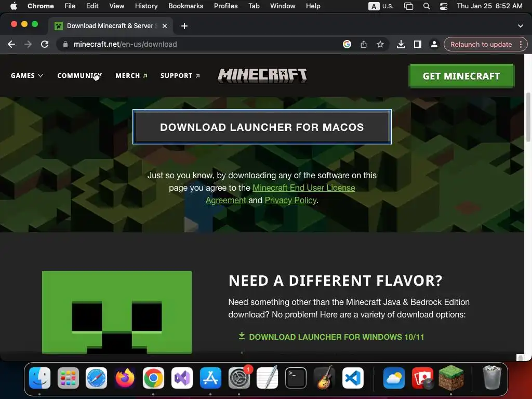Open Chrome from the Dock

pyautogui.click(x=153, y=378)
